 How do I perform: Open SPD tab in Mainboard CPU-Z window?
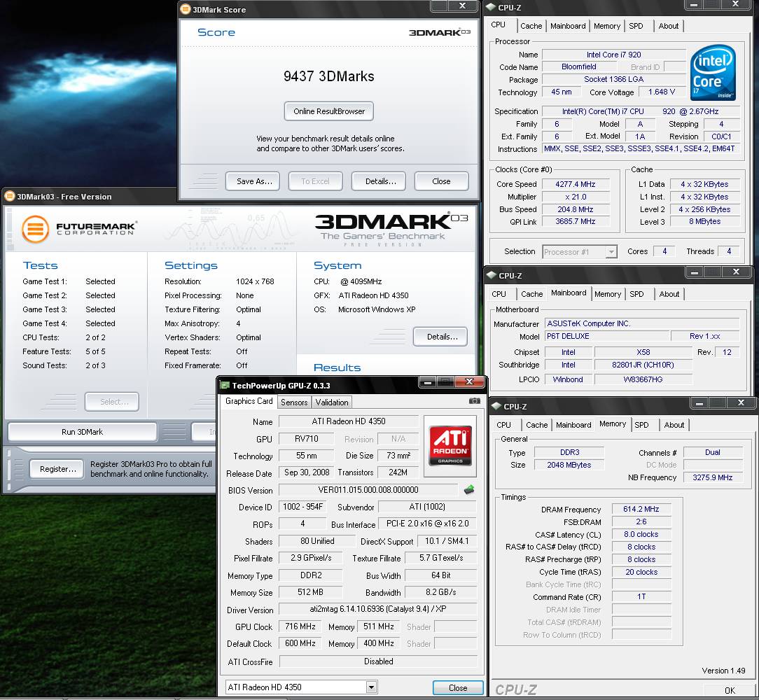[x=636, y=294]
